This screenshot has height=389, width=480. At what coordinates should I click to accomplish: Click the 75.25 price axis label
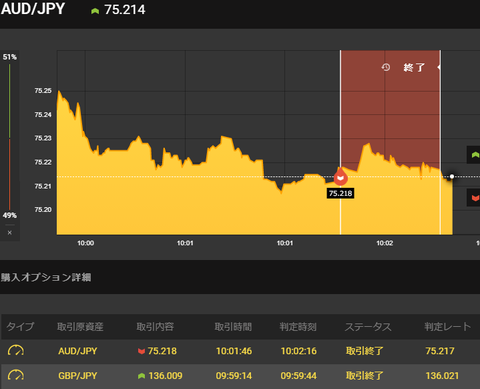[x=43, y=91]
